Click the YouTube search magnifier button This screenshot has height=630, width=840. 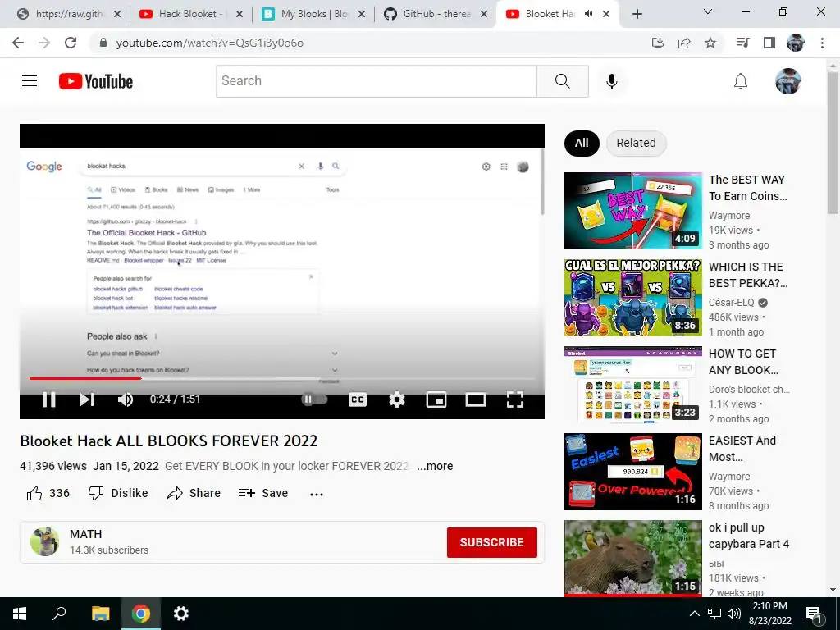[x=563, y=81]
